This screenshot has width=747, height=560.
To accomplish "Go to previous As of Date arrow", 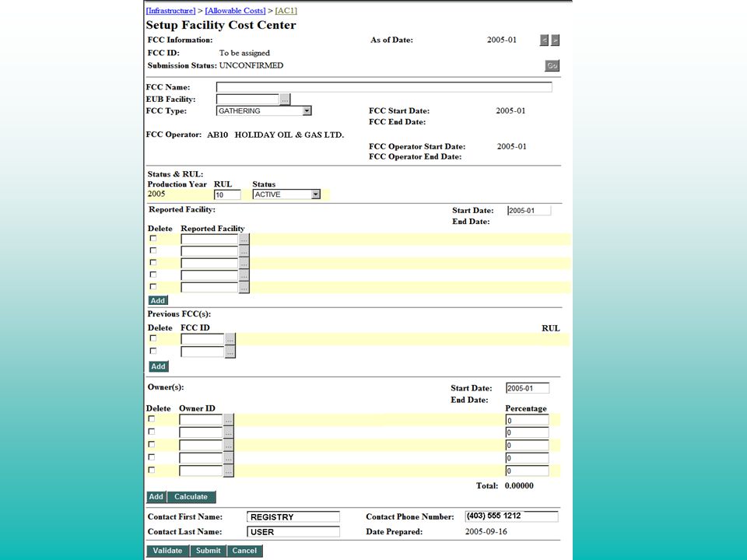I will pyautogui.click(x=544, y=40).
